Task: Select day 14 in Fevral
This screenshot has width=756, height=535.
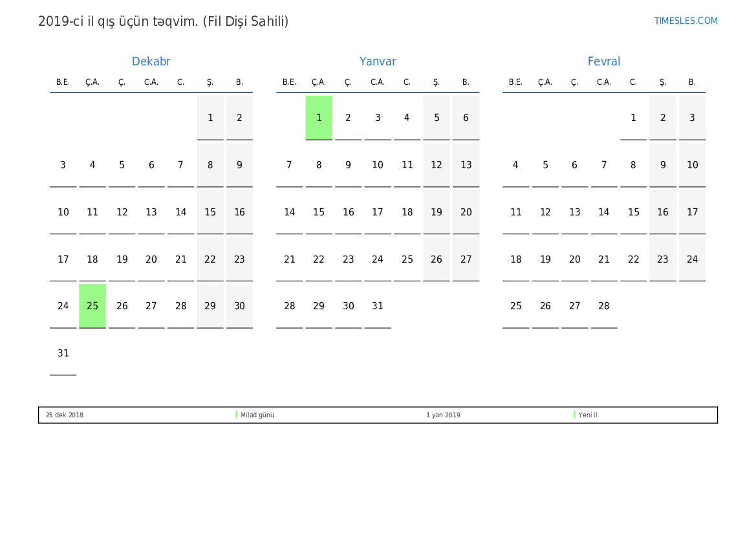Action: coord(603,212)
